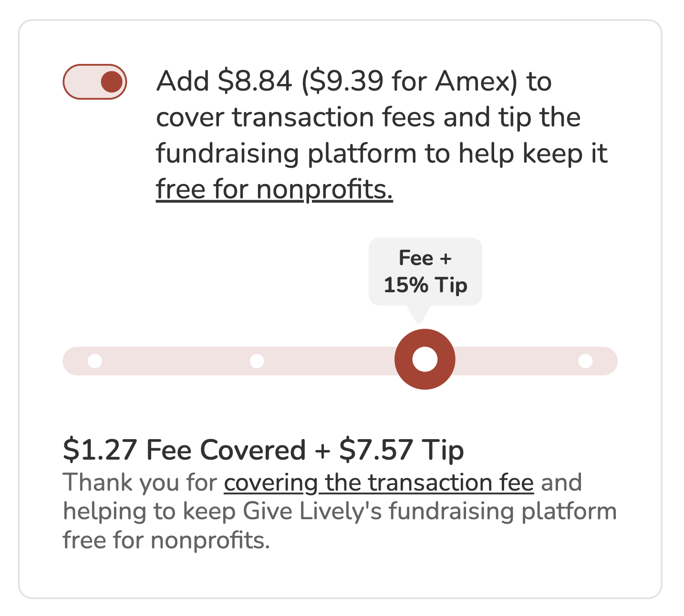
Task: Select the 'Fee + 15% Tip' tooltip bubble
Action: (425, 271)
